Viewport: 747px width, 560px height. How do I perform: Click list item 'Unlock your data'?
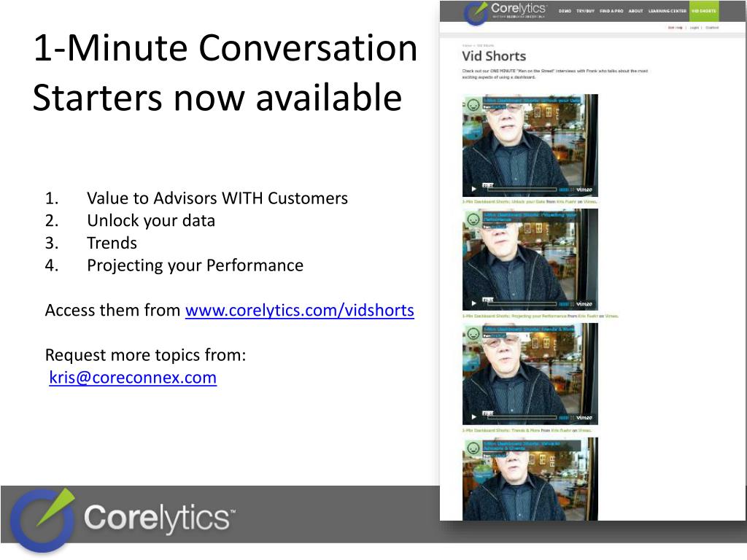coord(151,220)
